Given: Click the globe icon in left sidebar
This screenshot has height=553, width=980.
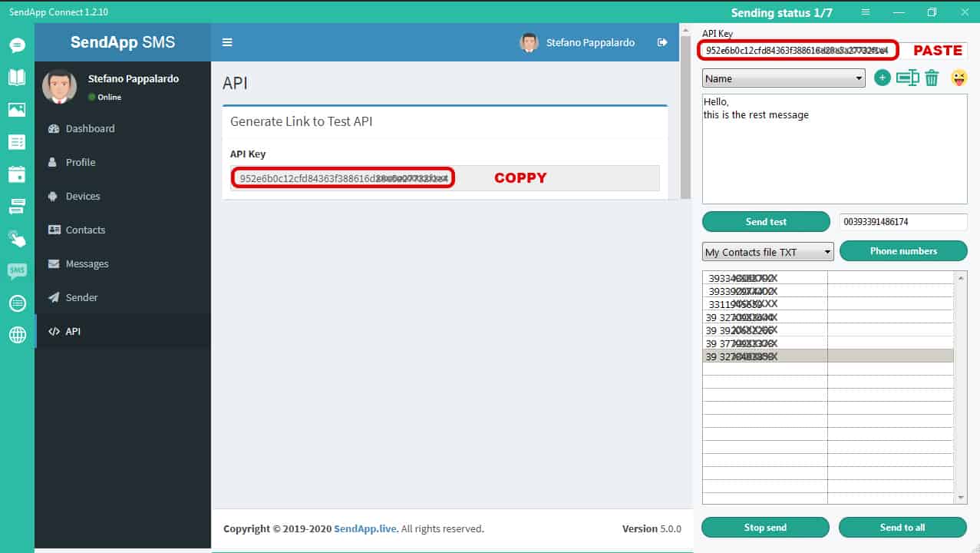Looking at the screenshot, I should click(x=17, y=335).
